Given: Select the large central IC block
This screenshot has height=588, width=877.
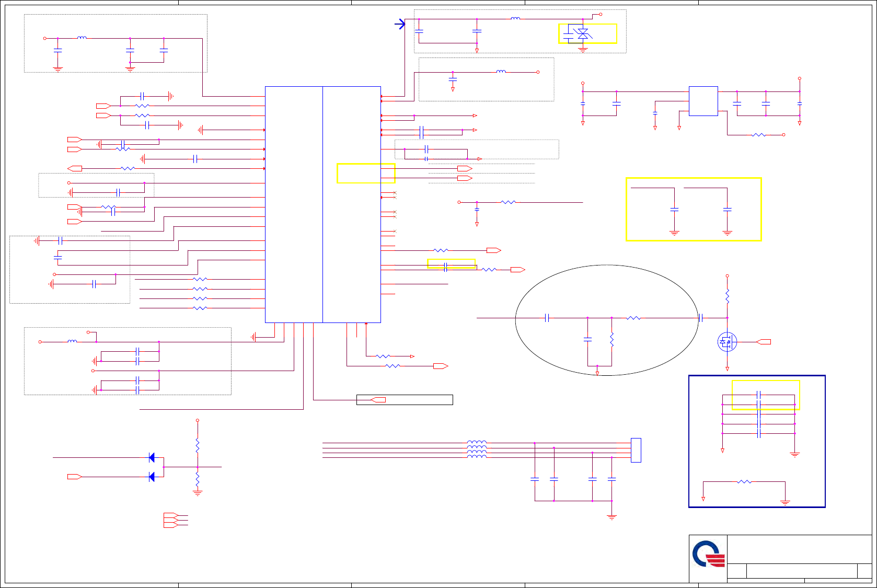Looking at the screenshot, I should tap(323, 204).
